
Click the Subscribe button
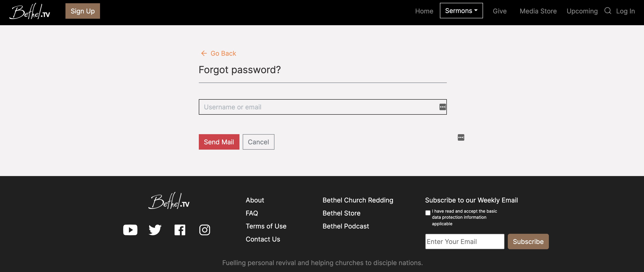pyautogui.click(x=528, y=242)
